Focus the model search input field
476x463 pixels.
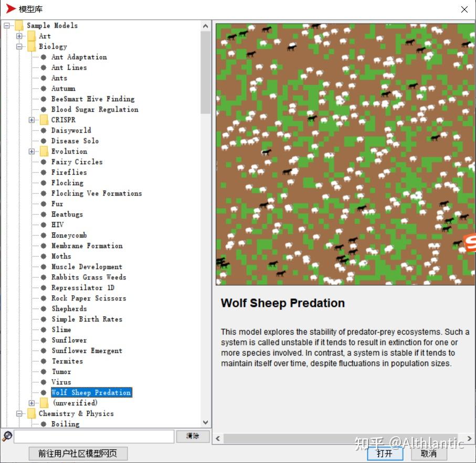coord(94,437)
